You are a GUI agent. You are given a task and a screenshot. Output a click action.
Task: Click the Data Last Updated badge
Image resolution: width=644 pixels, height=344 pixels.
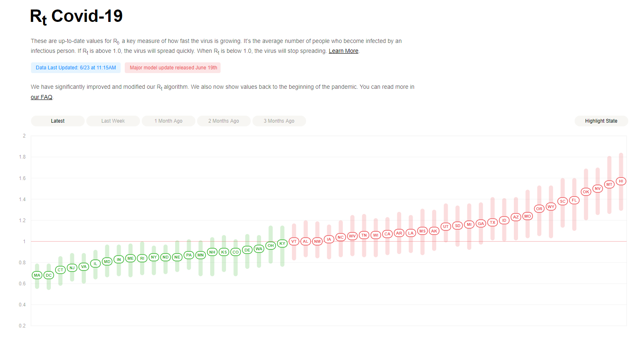click(x=76, y=68)
